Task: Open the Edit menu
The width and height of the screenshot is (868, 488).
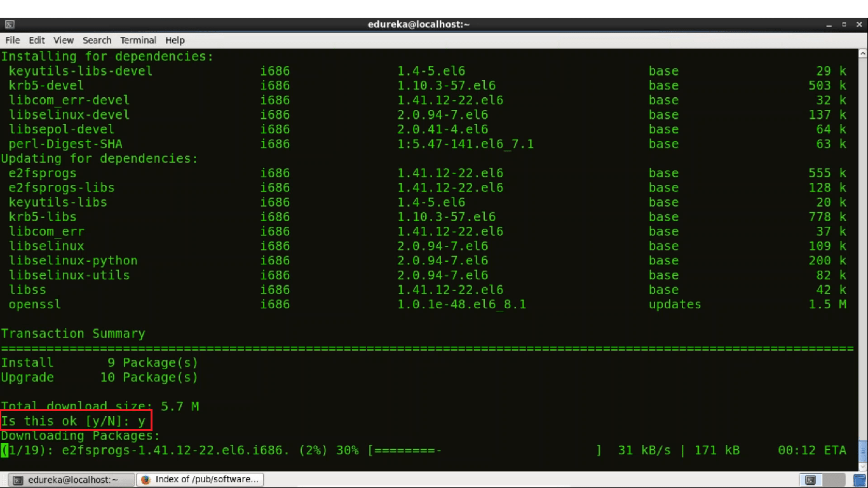Action: (x=37, y=40)
